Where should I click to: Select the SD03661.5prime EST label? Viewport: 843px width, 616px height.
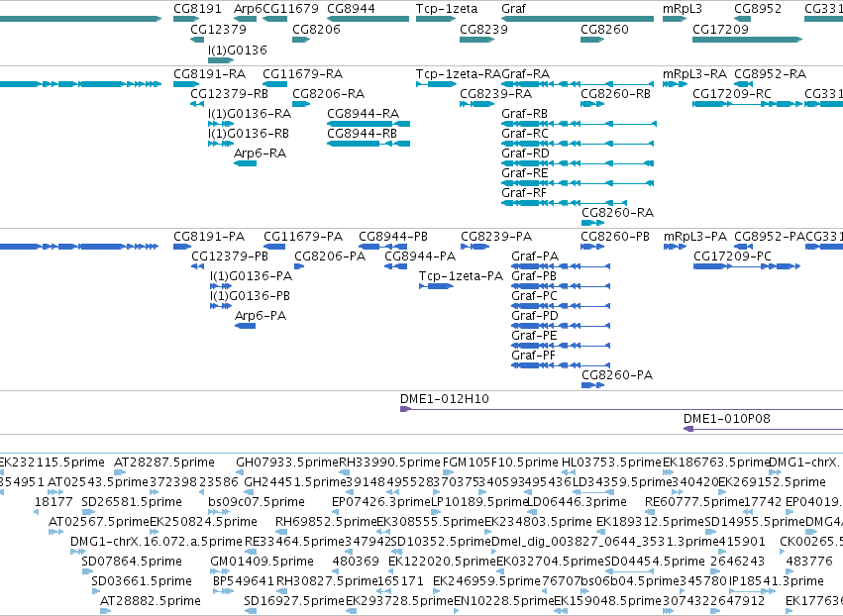(x=142, y=581)
